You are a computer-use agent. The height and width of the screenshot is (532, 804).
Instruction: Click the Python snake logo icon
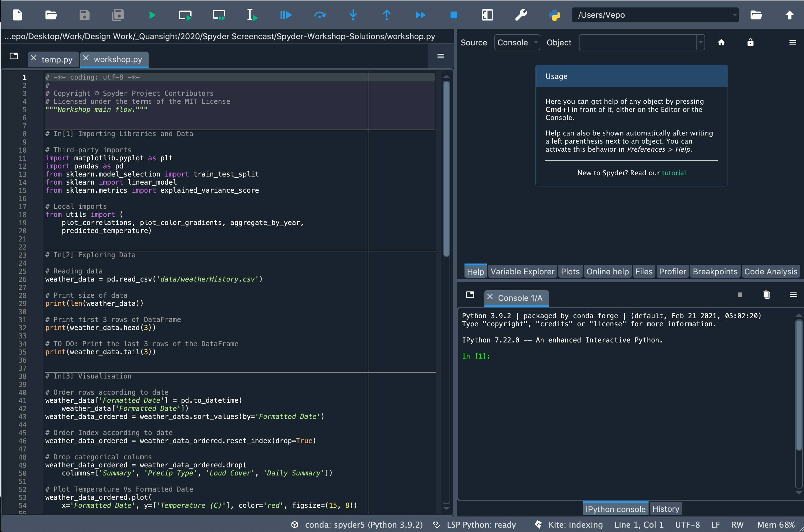555,15
